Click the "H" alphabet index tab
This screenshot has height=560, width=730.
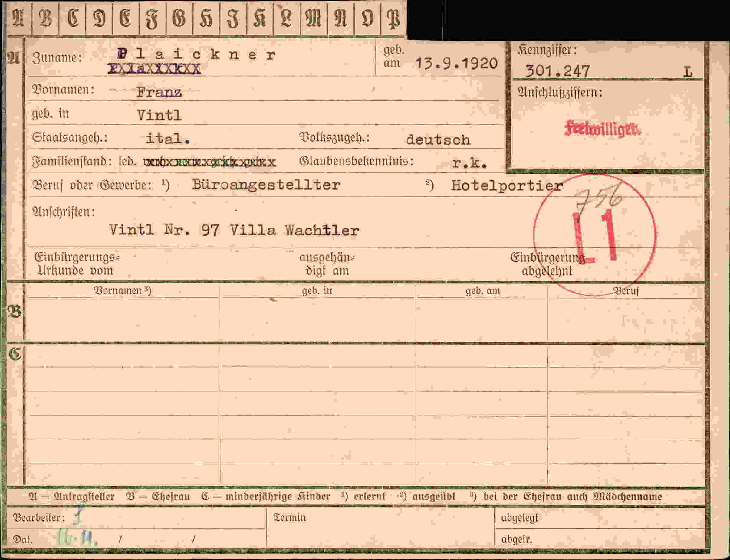click(x=206, y=18)
